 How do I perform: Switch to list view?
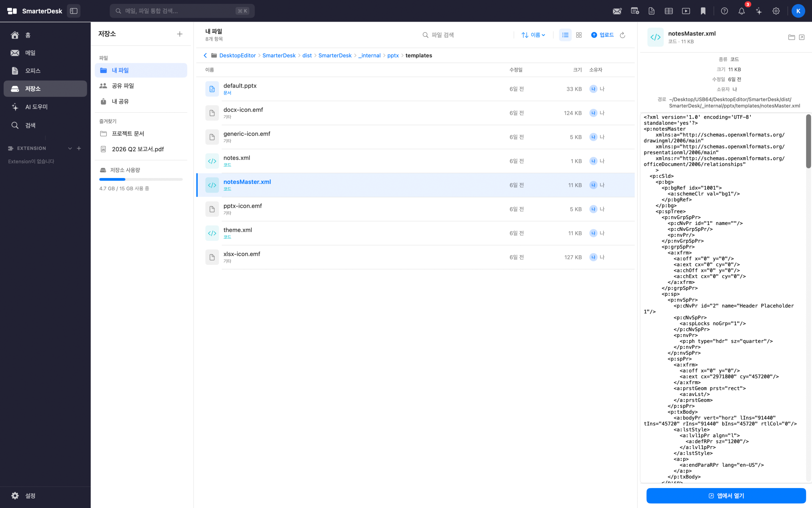[565, 35]
